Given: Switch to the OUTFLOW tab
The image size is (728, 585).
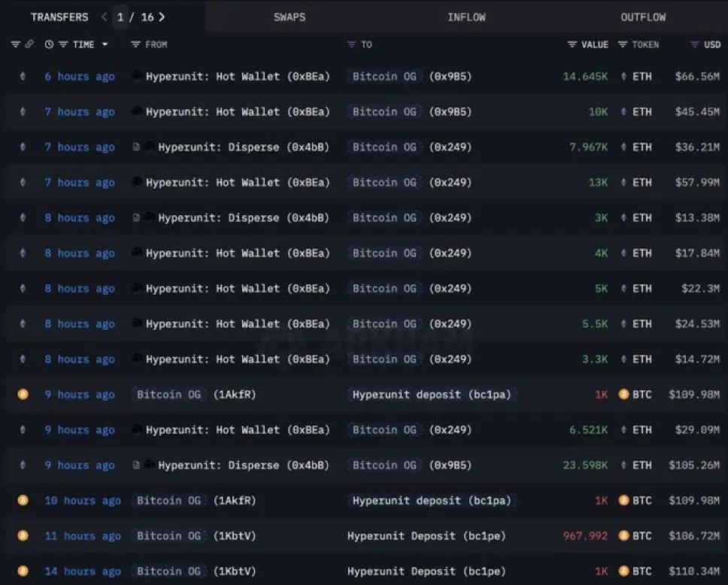Looking at the screenshot, I should 643,17.
